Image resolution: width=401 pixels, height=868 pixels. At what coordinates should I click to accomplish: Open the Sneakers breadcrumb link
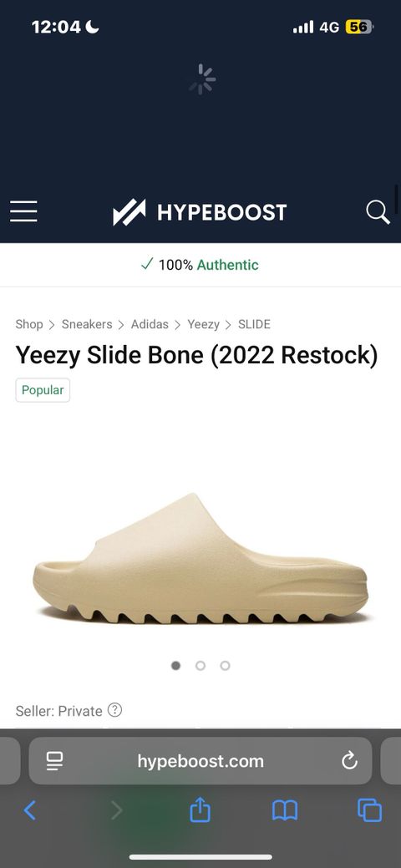click(87, 324)
